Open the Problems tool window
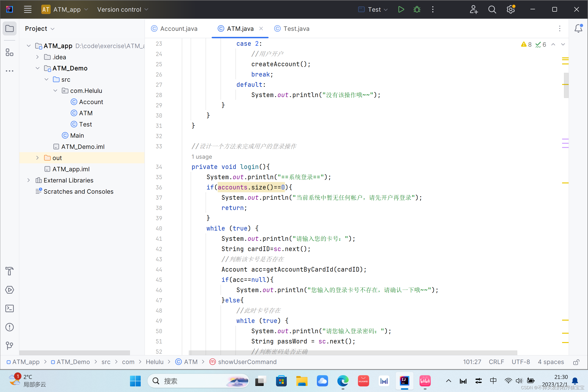The image size is (588, 392). point(10,327)
